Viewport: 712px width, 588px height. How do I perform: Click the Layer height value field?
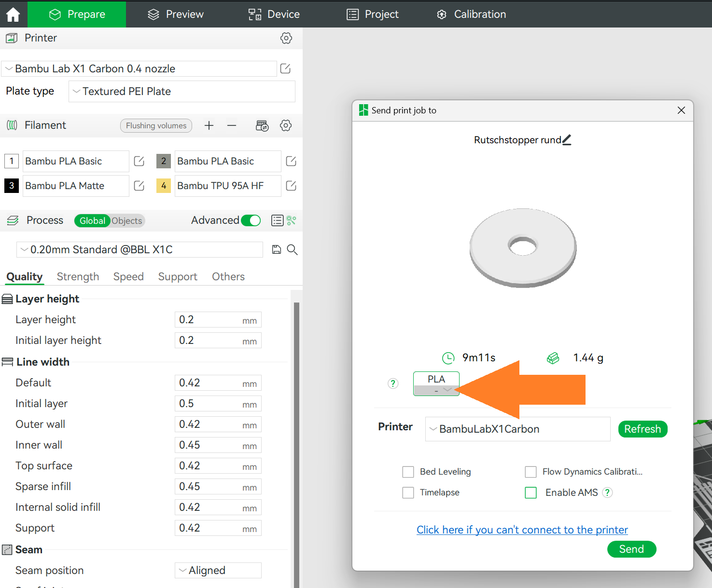coord(218,320)
